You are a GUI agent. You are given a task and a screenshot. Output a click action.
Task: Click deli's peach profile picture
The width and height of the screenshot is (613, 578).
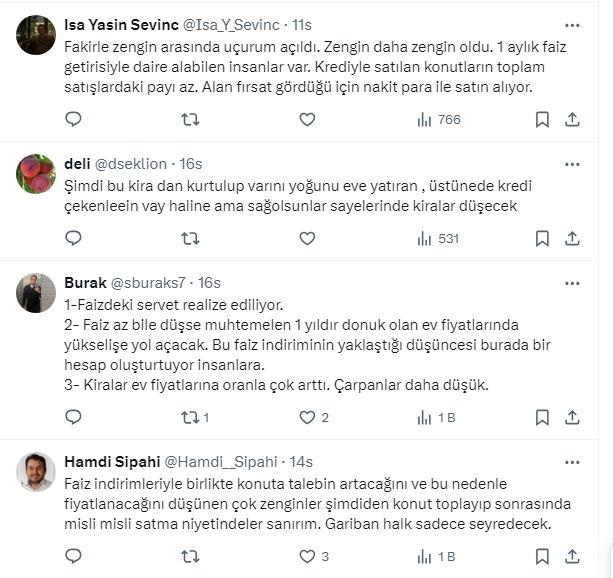point(38,177)
